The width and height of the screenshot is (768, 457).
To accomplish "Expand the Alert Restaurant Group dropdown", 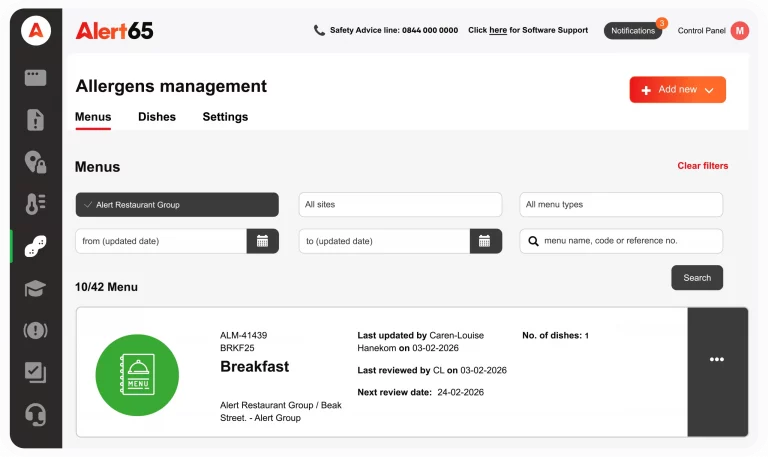I will click(177, 205).
